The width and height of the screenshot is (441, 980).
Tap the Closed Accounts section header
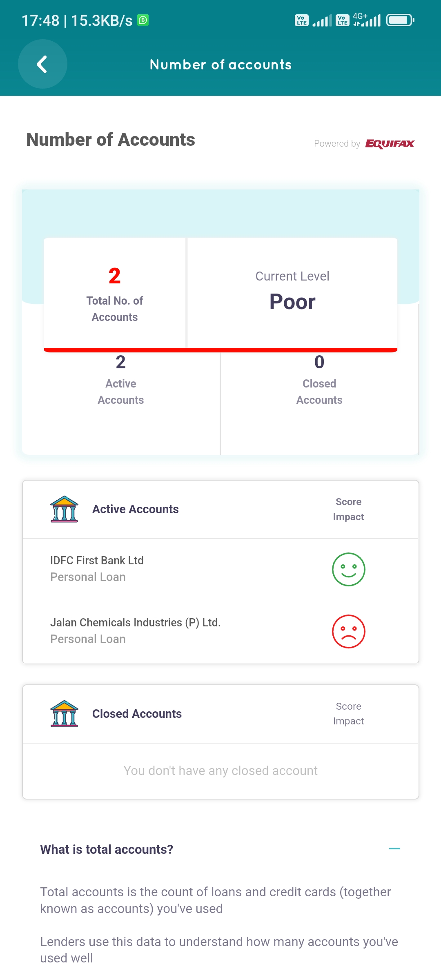(137, 714)
